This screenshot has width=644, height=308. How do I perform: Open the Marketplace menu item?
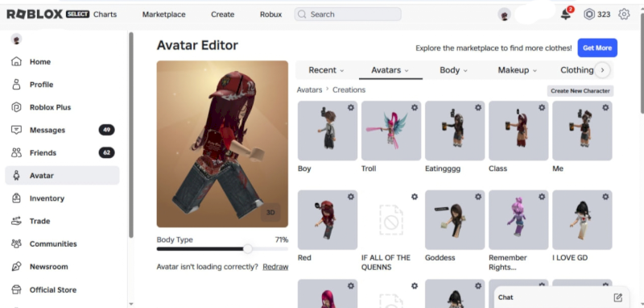[x=164, y=15]
